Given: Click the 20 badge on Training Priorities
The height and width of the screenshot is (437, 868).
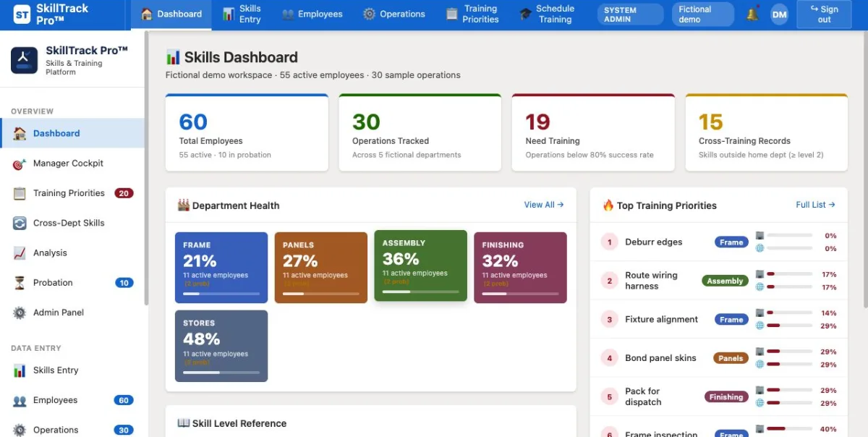Looking at the screenshot, I should tap(124, 193).
